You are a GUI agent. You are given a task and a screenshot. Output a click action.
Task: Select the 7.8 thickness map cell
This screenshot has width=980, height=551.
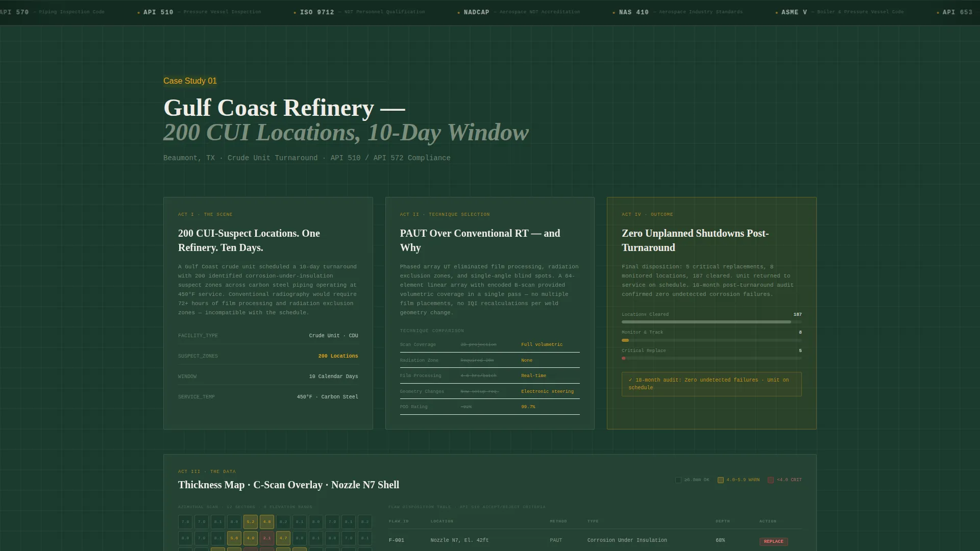(185, 522)
